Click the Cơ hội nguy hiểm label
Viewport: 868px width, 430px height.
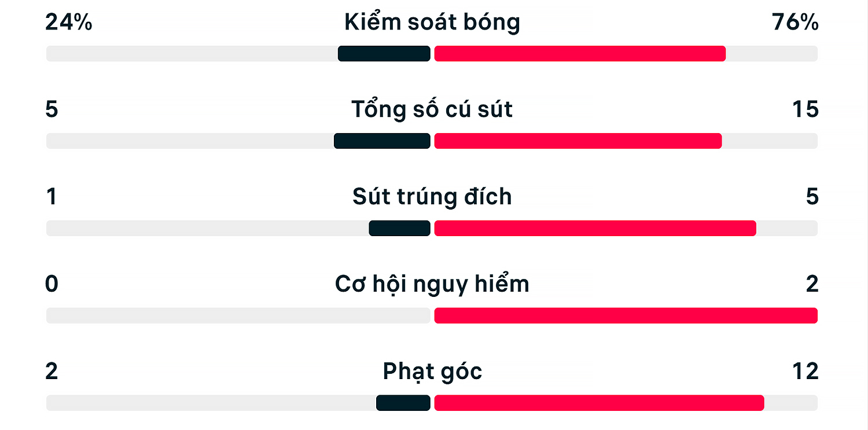(x=432, y=284)
